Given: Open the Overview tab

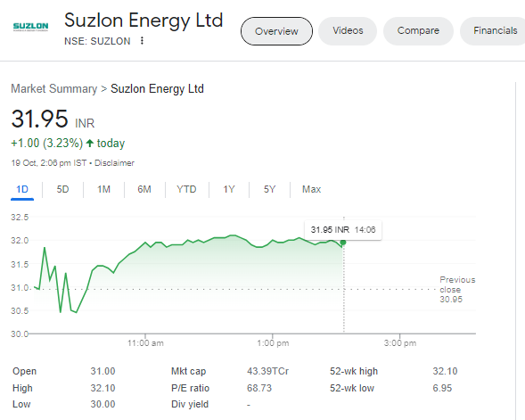Looking at the screenshot, I should [x=276, y=31].
